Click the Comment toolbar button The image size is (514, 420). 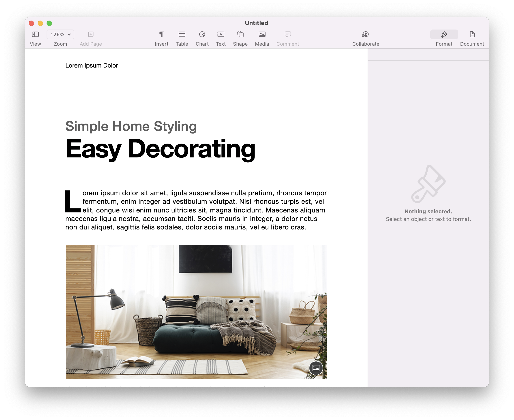click(x=288, y=34)
